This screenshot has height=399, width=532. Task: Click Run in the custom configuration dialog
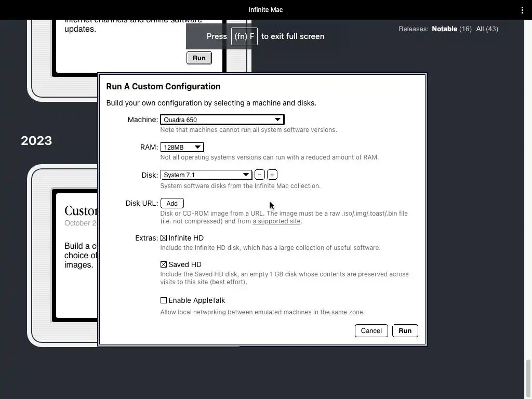coord(405,331)
